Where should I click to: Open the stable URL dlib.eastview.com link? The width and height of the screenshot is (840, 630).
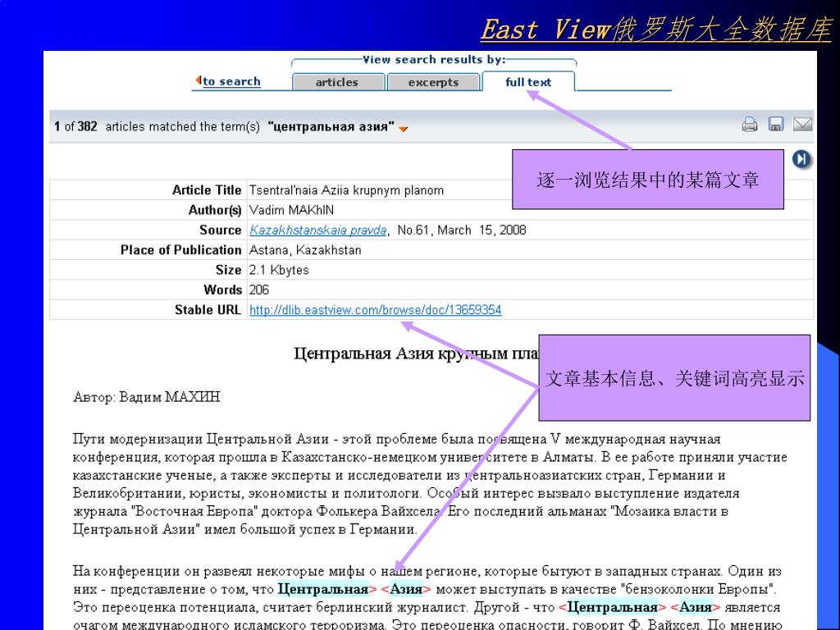pos(376,309)
